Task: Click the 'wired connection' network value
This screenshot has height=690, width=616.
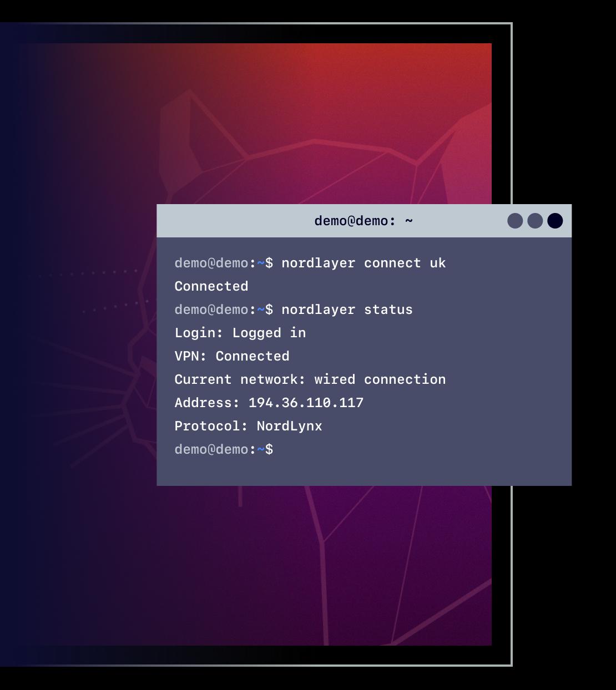Action: point(380,379)
